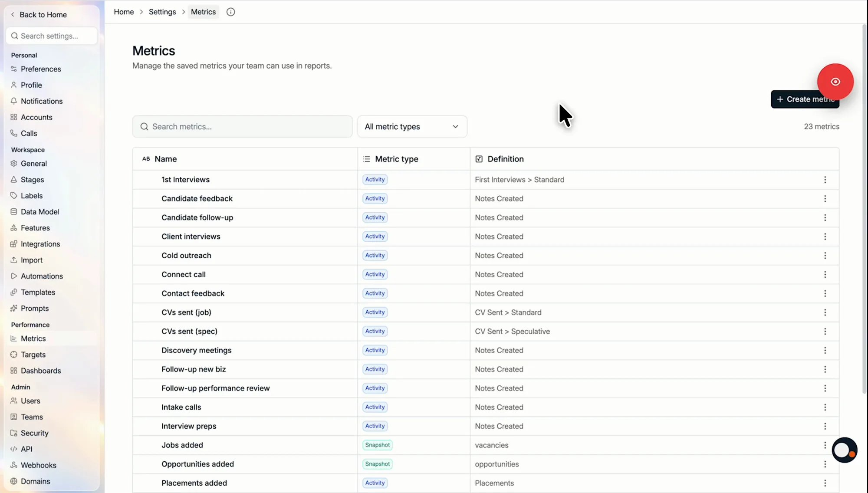Open Data Model in sidebar
868x493 pixels.
(x=40, y=212)
